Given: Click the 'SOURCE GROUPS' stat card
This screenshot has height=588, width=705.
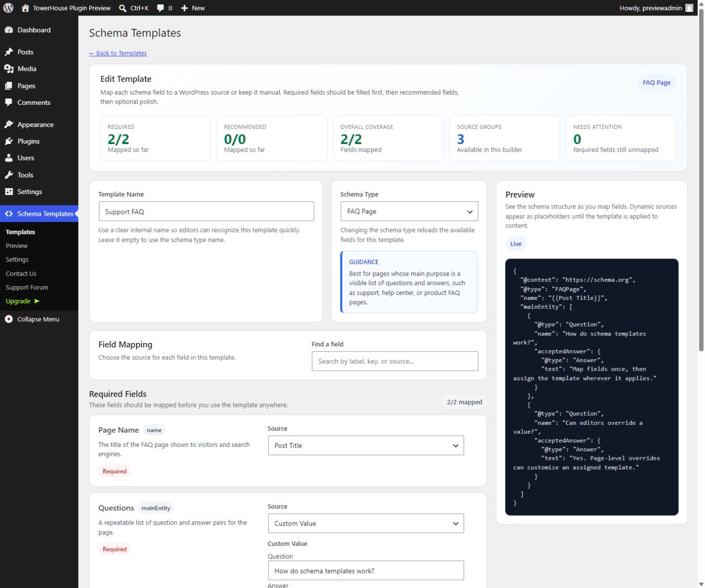Looking at the screenshot, I should [x=504, y=138].
